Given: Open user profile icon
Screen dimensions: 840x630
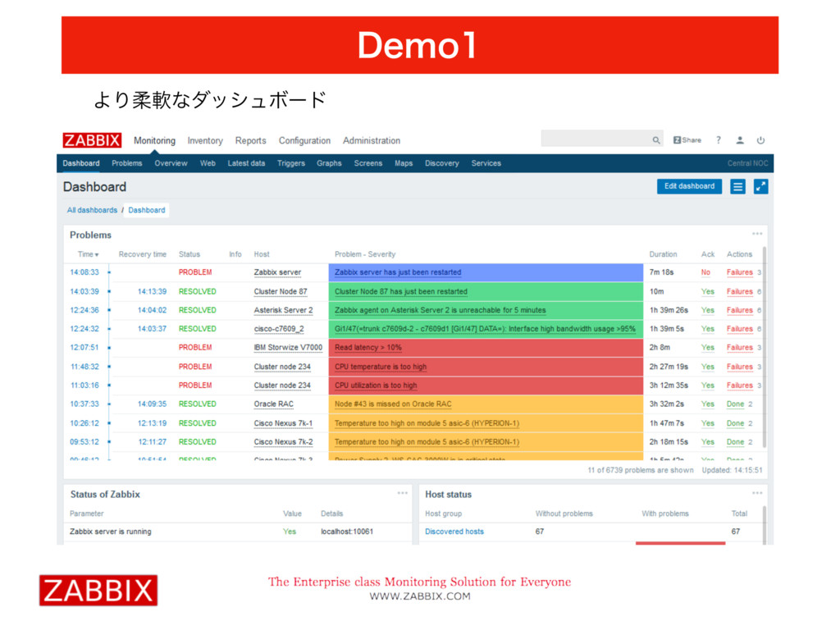Looking at the screenshot, I should click(x=740, y=140).
